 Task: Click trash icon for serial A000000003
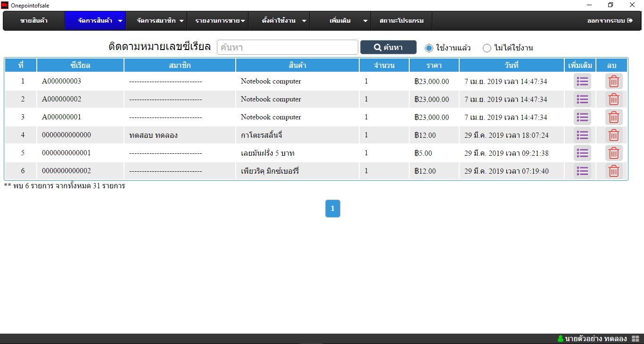pos(614,81)
